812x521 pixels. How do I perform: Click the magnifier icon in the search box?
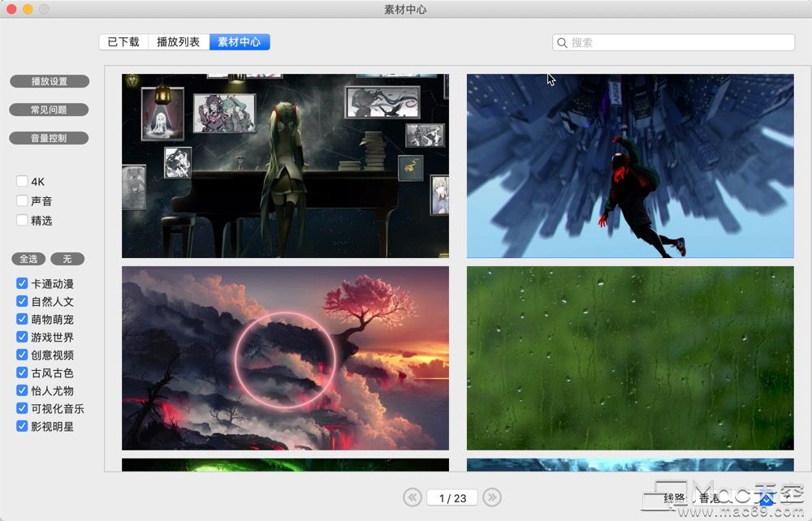562,43
